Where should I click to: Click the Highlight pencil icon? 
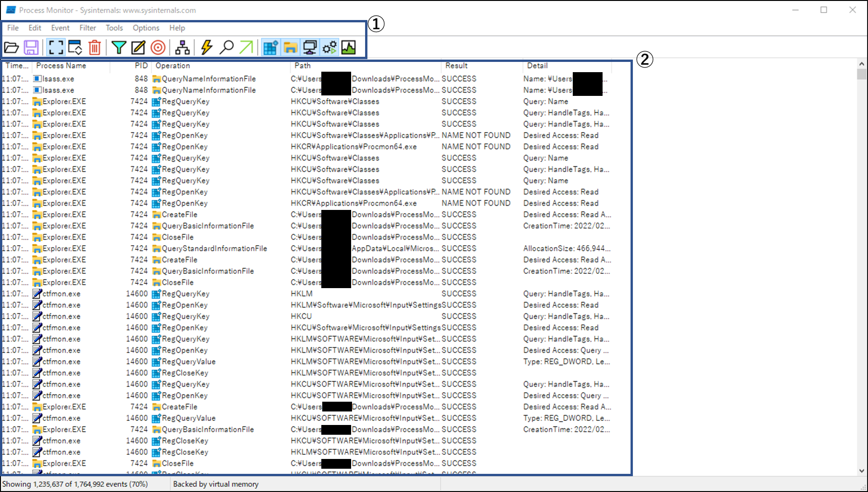pyautogui.click(x=138, y=47)
